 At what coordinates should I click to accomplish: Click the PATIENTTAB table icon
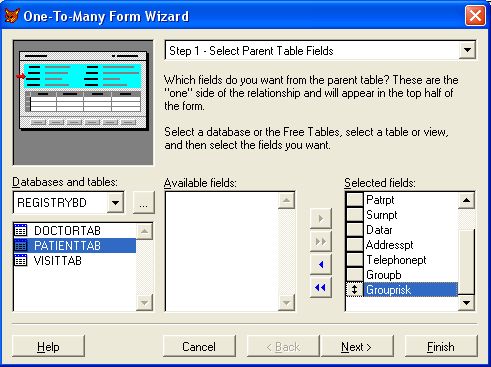click(x=21, y=246)
